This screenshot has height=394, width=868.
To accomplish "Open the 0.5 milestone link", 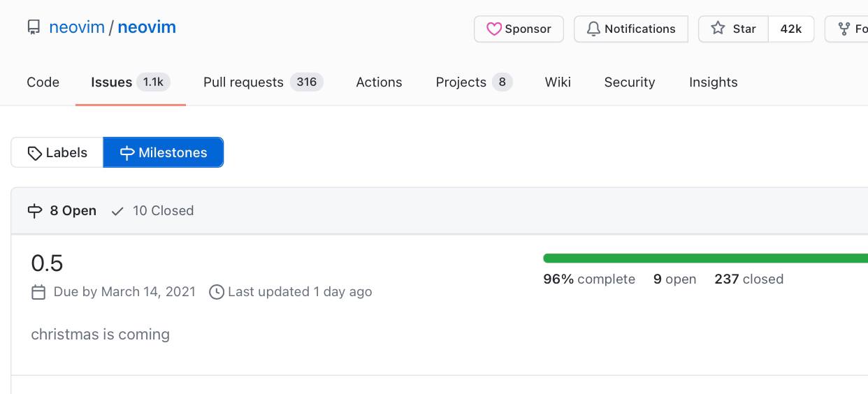I will click(x=47, y=263).
